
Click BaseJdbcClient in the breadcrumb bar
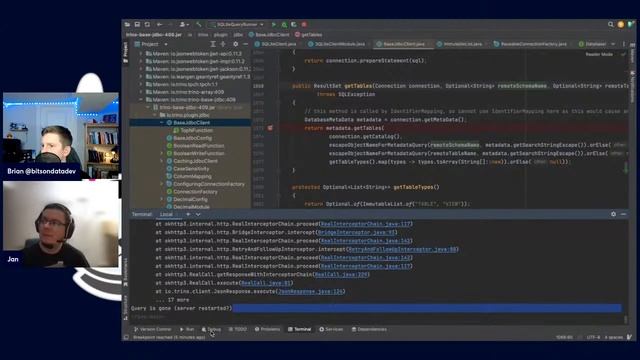pyautogui.click(x=269, y=35)
